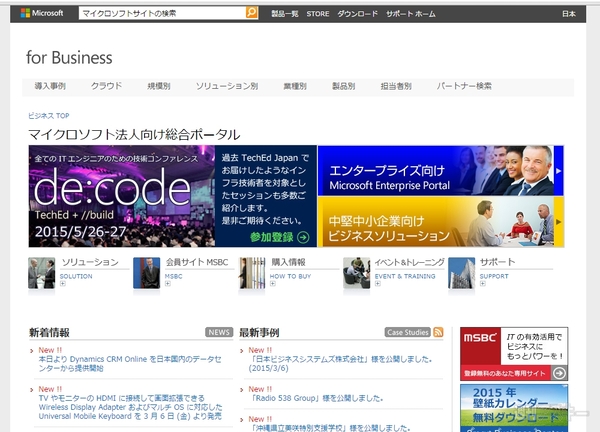Click the 参加登録 registration link
The height and width of the screenshot is (432, 600).
[x=272, y=237]
